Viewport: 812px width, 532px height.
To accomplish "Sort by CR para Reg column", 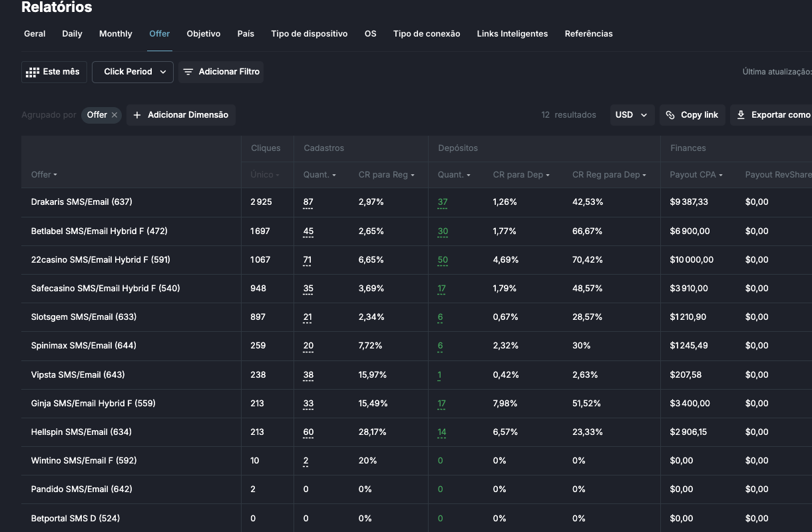I will (x=387, y=175).
